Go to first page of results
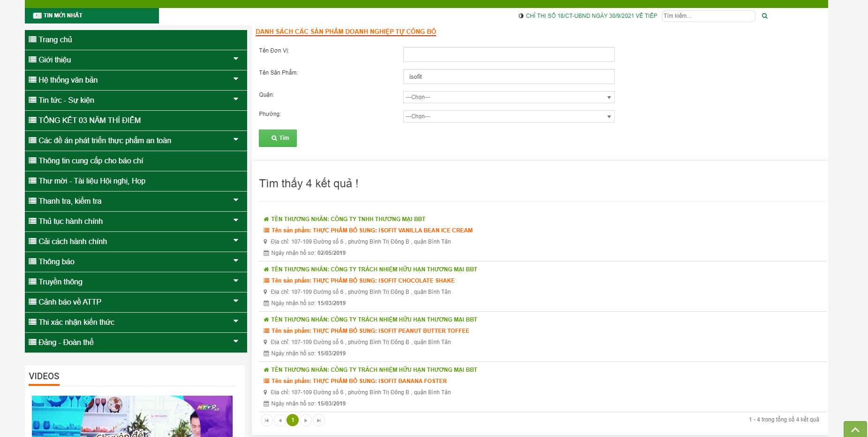Viewport: 868px width, 437px height. point(266,420)
